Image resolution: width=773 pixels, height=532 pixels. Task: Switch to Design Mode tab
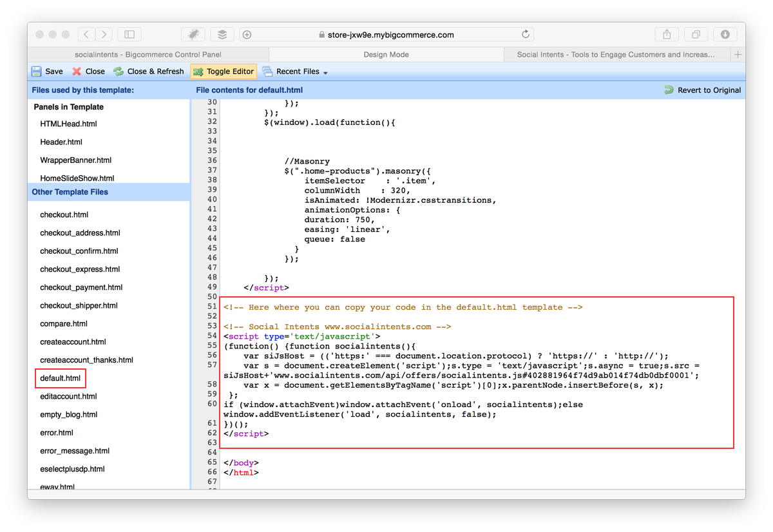386,55
